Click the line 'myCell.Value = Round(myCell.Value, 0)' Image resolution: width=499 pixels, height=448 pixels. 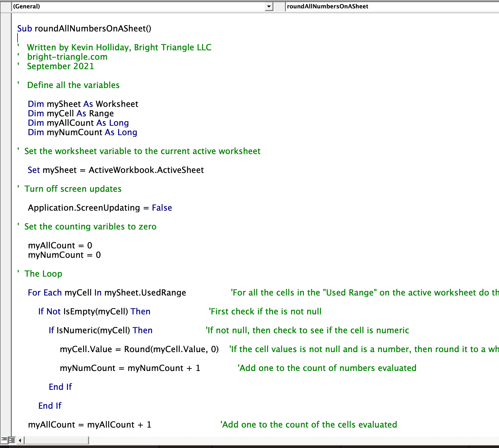coord(139,349)
